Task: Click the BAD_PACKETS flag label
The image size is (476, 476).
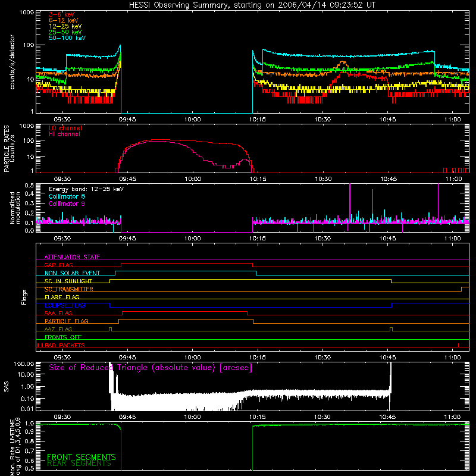Action: 64,345
